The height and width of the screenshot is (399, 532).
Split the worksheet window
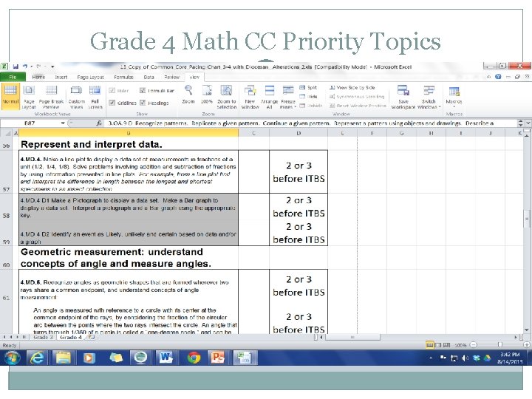pos(308,87)
